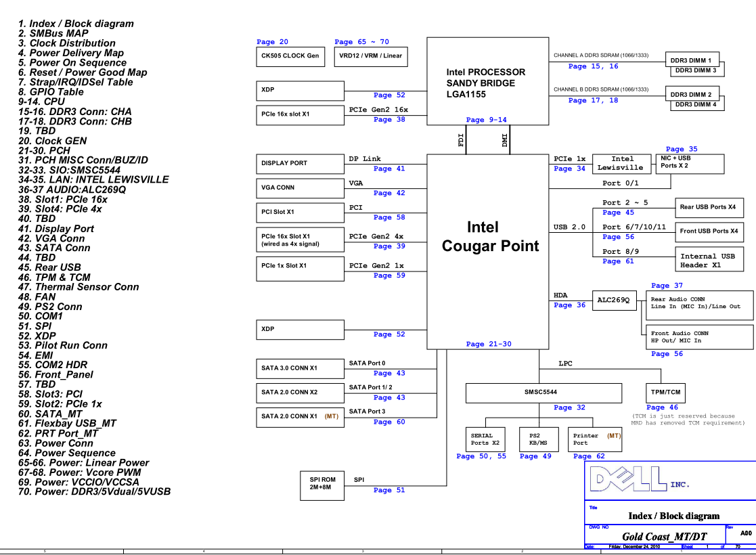Click the "Intel PROCESSOR SANDY BRIDGE LGA1155" block
The width and height of the screenshot is (756, 555).
click(488, 81)
